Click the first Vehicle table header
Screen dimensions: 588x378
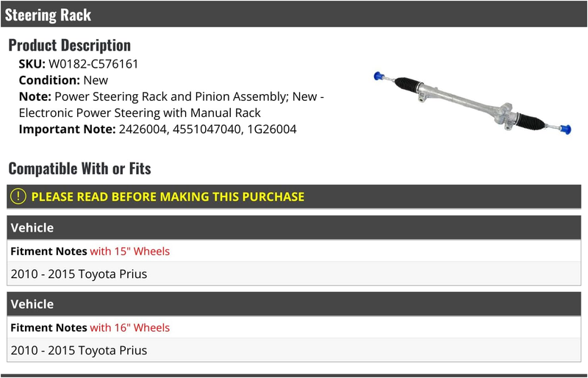tap(293, 227)
